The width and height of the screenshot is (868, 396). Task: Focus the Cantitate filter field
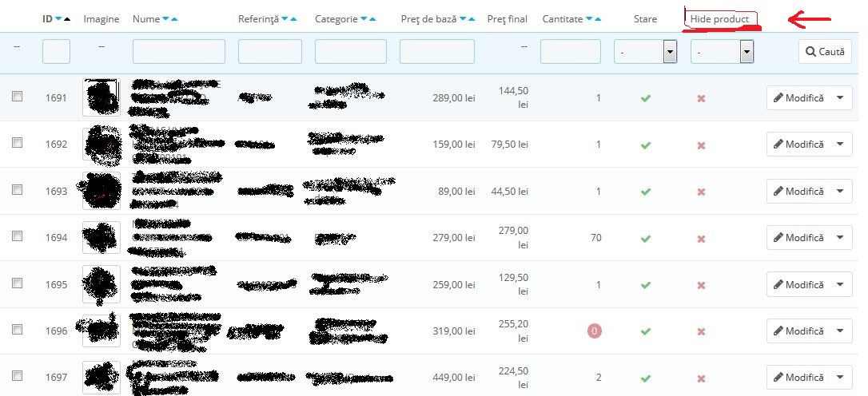coord(571,51)
